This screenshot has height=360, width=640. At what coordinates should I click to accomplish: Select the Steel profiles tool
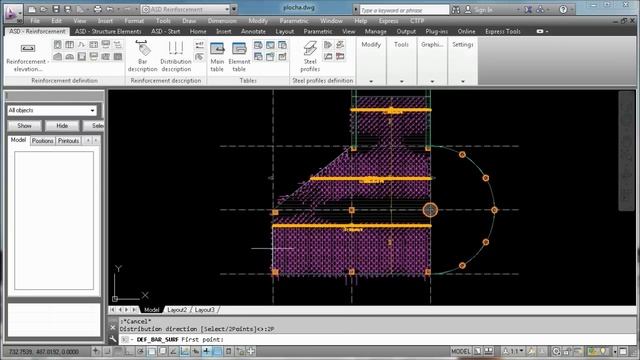click(310, 57)
